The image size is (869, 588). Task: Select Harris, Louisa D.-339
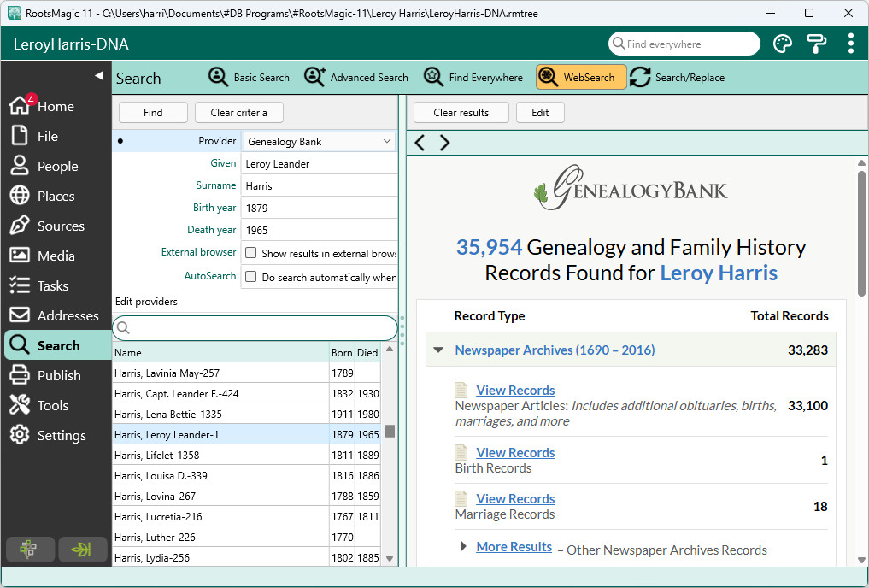[247, 475]
